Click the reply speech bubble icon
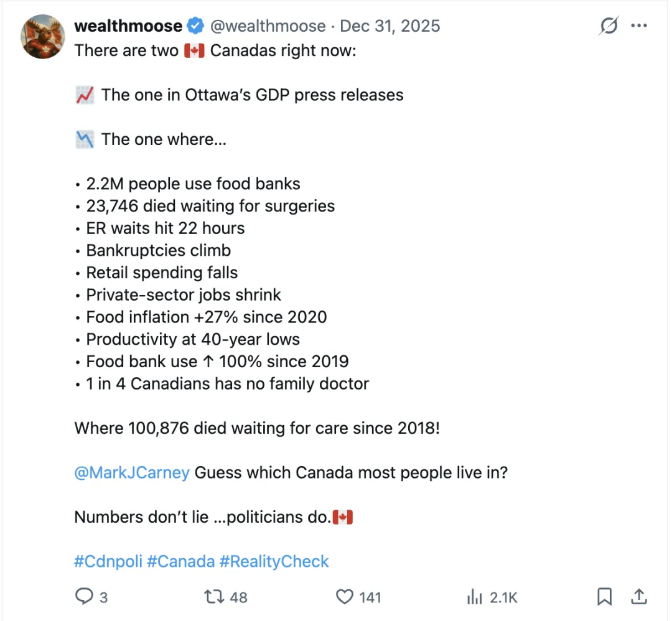 pyautogui.click(x=84, y=597)
